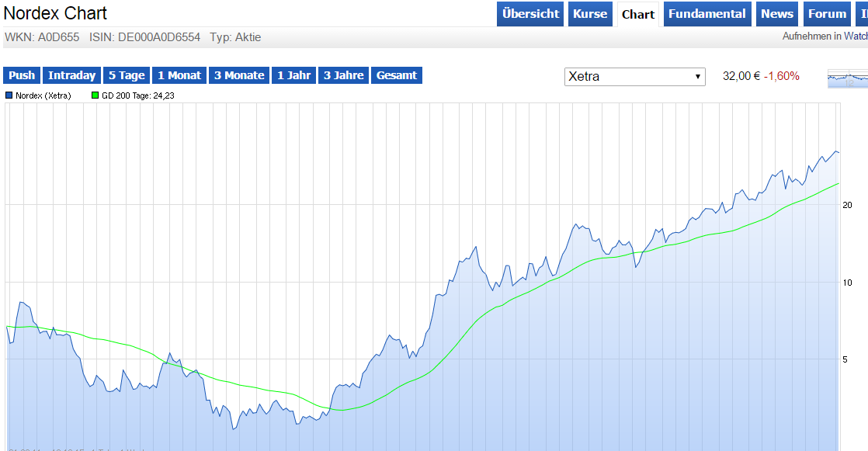
Task: Click the mini chart thumbnail next to price
Action: pos(848,78)
